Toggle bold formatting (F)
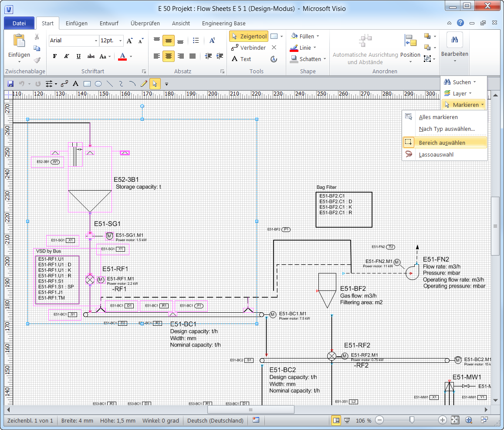Image resolution: width=504 pixels, height=430 pixels. [54, 56]
